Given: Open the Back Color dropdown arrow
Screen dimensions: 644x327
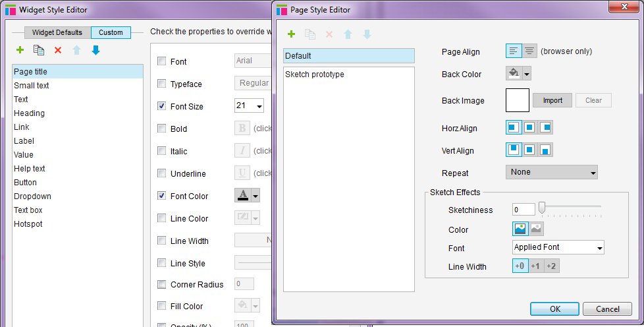Looking at the screenshot, I should point(527,74).
